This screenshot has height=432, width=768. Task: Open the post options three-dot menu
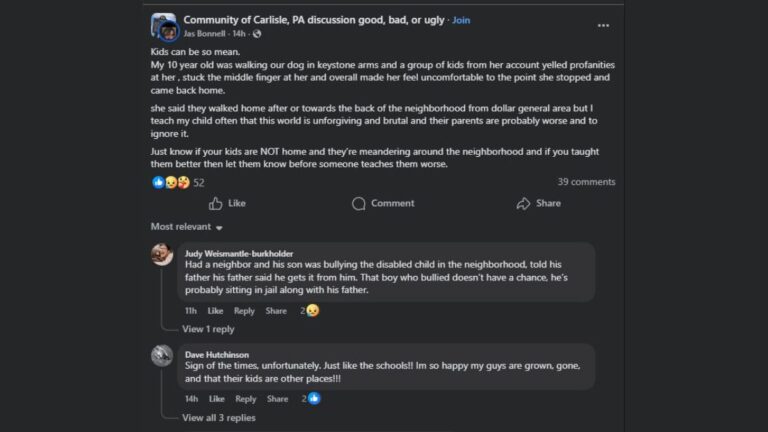tap(603, 25)
